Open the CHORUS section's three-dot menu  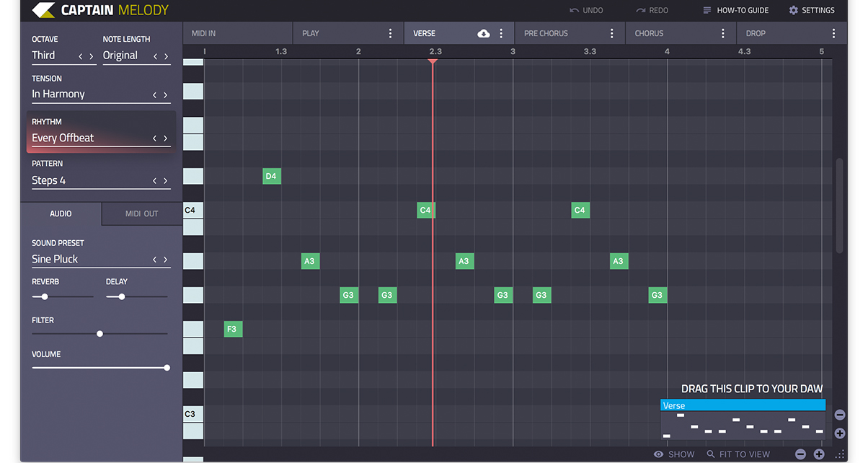click(x=723, y=32)
